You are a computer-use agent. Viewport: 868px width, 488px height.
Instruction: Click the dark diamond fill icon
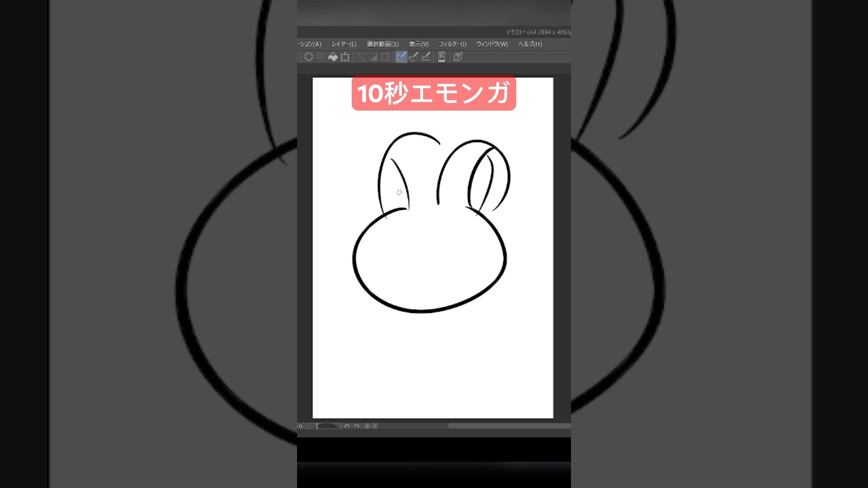pyautogui.click(x=332, y=57)
